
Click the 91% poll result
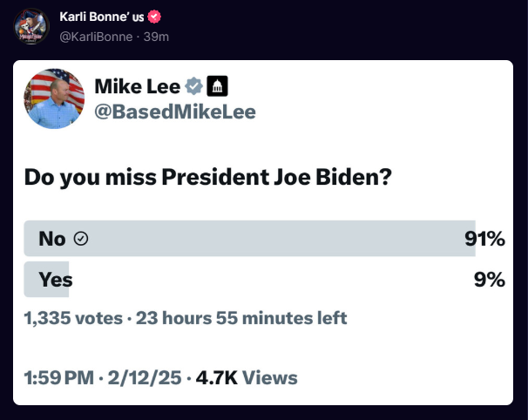click(x=485, y=239)
